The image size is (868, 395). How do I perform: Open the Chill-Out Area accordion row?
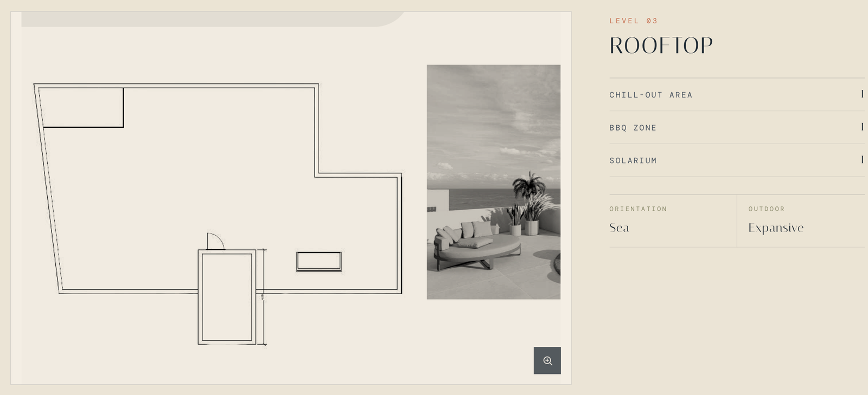(x=737, y=95)
